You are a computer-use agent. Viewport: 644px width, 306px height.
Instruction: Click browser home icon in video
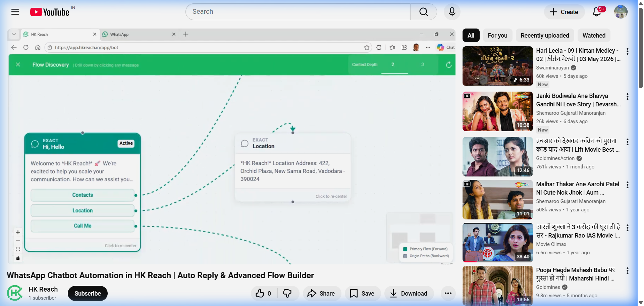(38, 47)
